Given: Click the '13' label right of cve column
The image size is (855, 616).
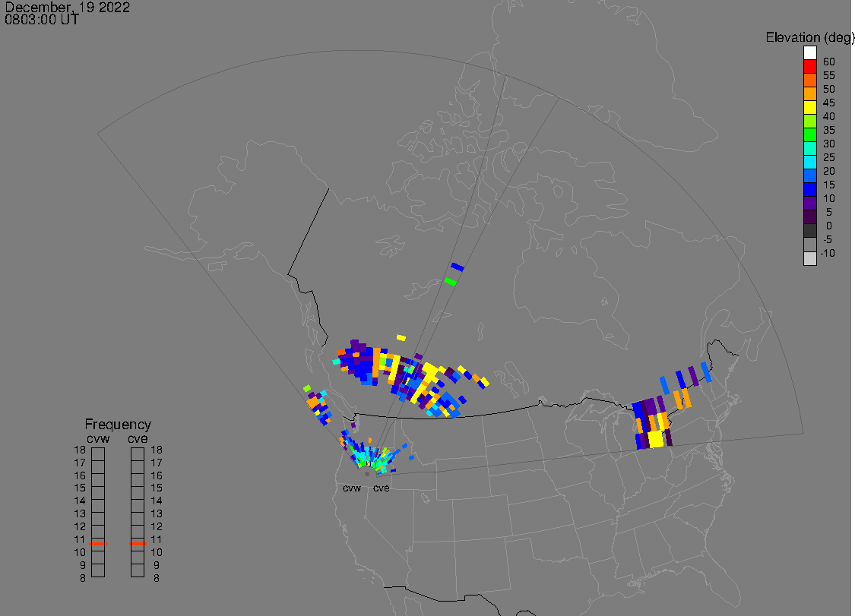Looking at the screenshot, I should 157,513.
